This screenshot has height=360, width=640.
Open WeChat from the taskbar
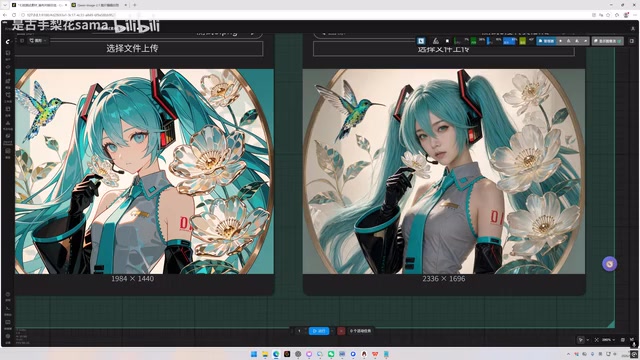click(x=331, y=354)
